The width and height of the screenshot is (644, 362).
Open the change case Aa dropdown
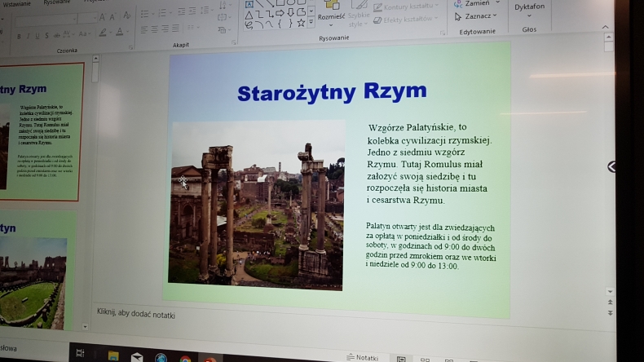click(x=84, y=34)
